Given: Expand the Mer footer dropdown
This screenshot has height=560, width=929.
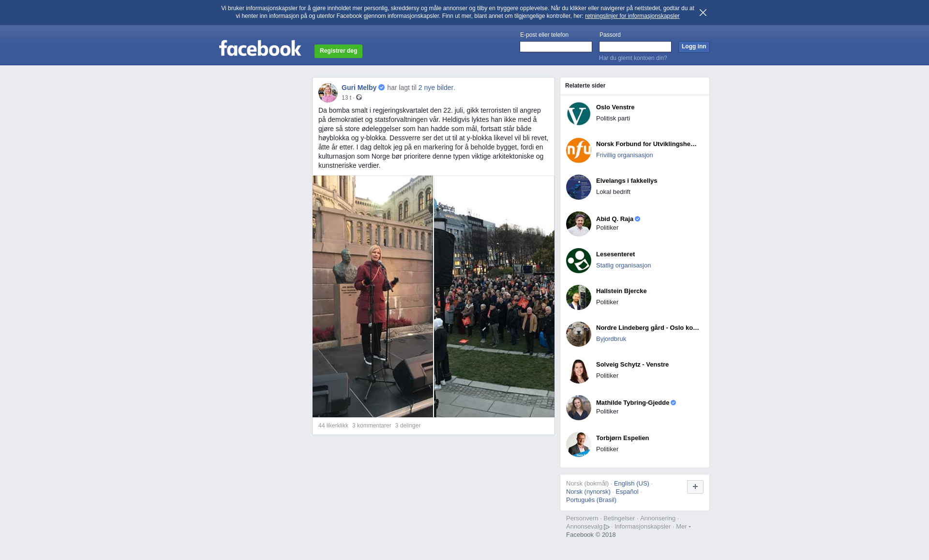Looking at the screenshot, I should [683, 527].
